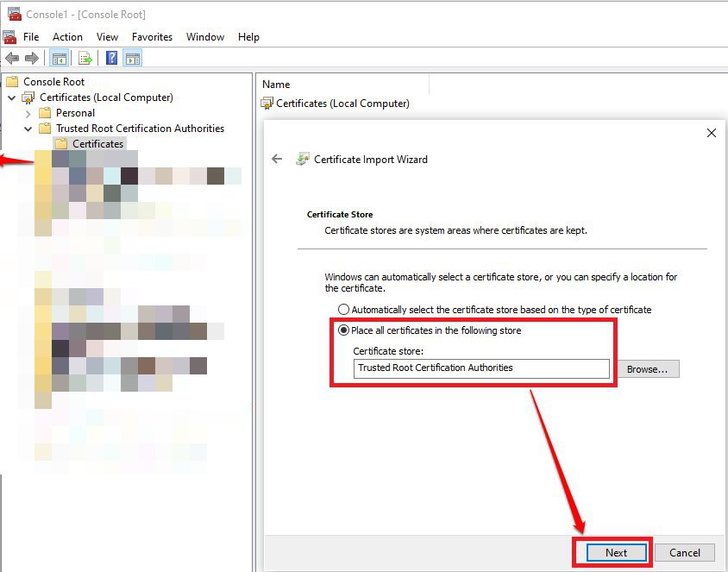Click the Certificates (Local Computer) icon in list
Viewport: 728px width, 572px height.
pyautogui.click(x=267, y=104)
